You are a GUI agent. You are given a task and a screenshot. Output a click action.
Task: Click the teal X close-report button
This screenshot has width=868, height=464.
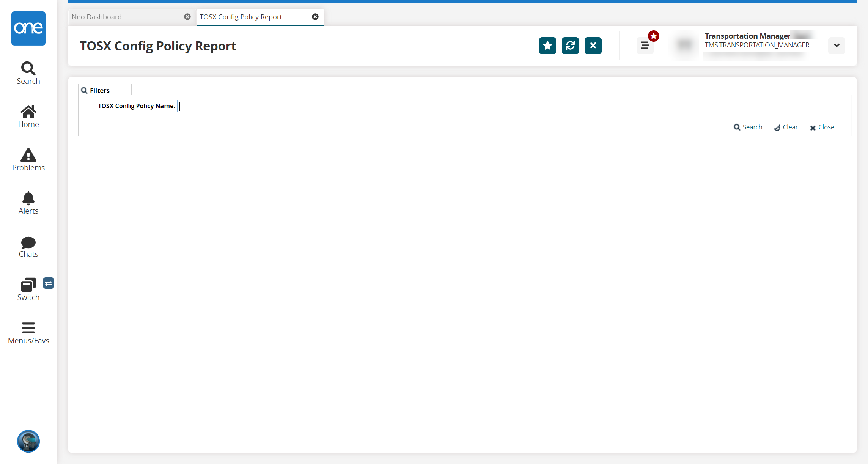coord(593,46)
